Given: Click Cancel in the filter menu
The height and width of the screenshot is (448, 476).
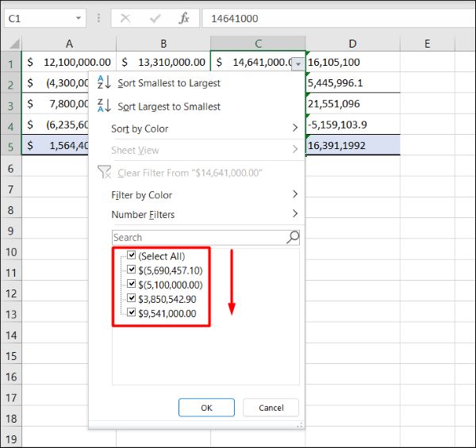Looking at the screenshot, I should [x=271, y=408].
